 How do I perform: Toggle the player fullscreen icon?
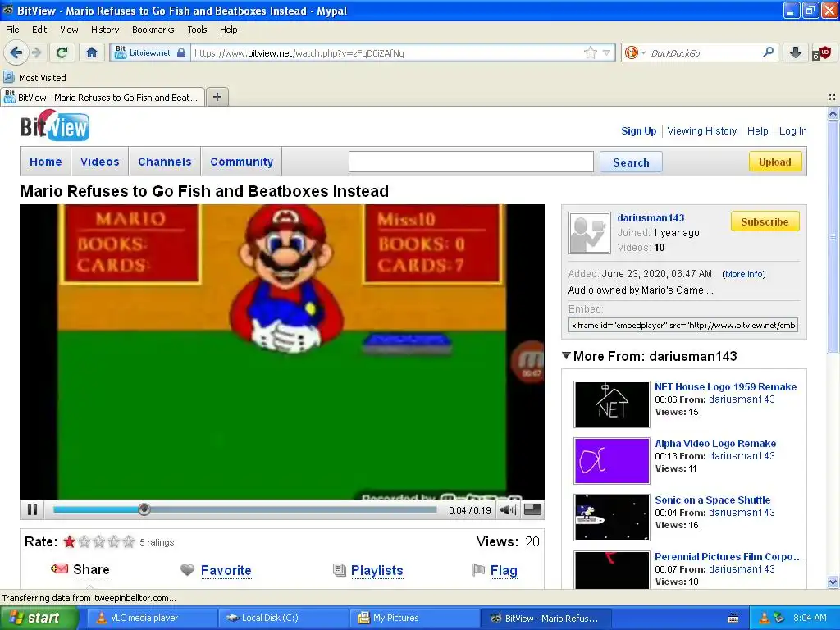click(x=532, y=509)
